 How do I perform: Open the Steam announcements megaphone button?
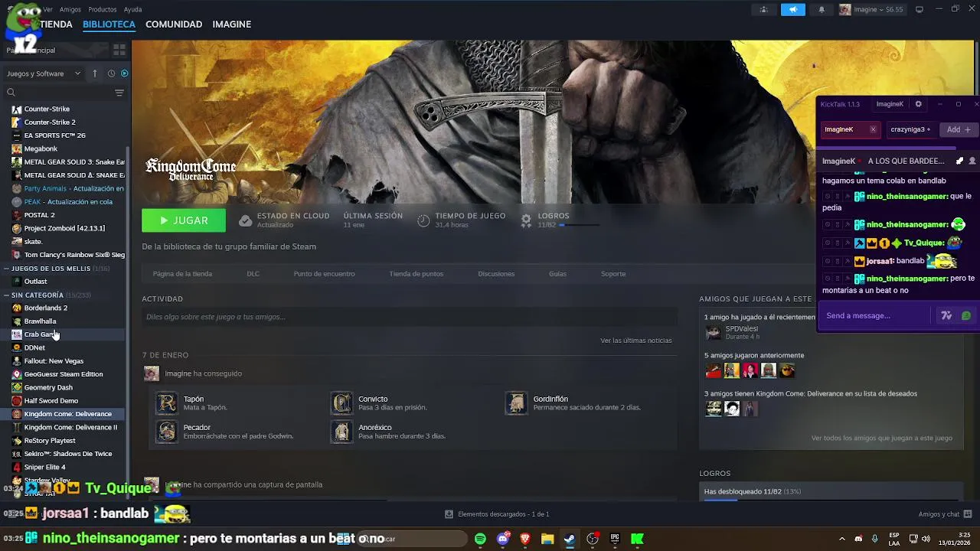tap(792, 10)
